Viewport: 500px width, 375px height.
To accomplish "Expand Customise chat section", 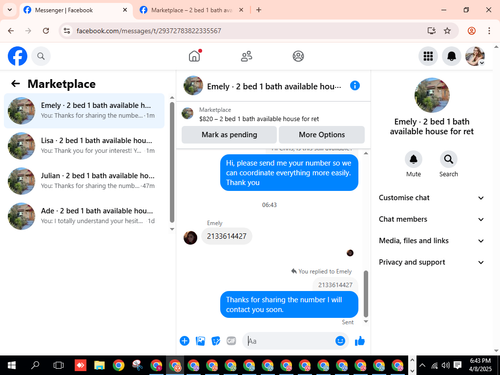I will pos(431,198).
